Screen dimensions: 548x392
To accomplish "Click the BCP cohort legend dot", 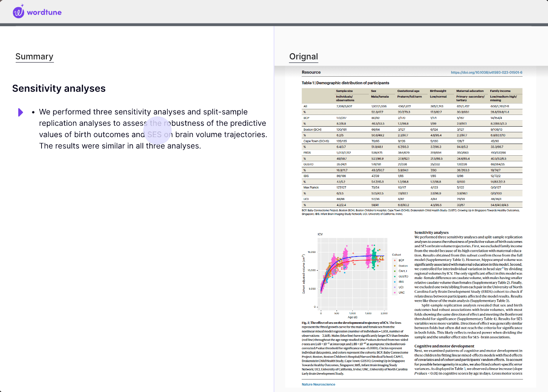I will (395, 260).
